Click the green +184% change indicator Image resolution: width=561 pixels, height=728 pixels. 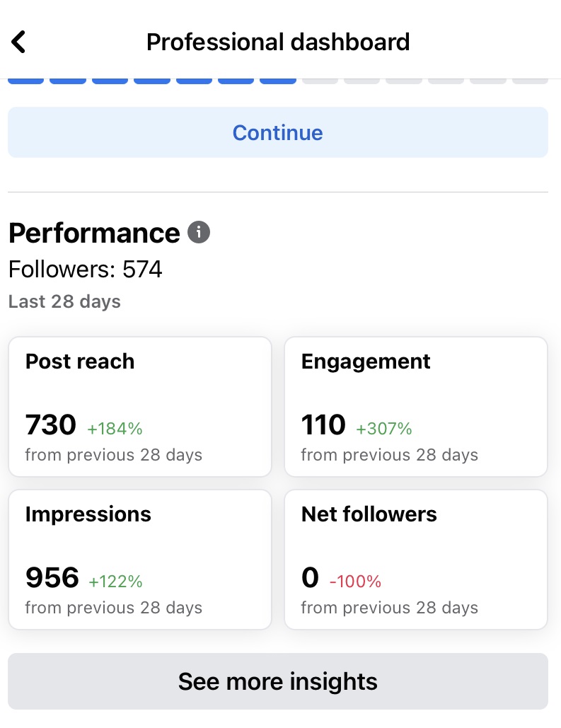[x=115, y=428]
